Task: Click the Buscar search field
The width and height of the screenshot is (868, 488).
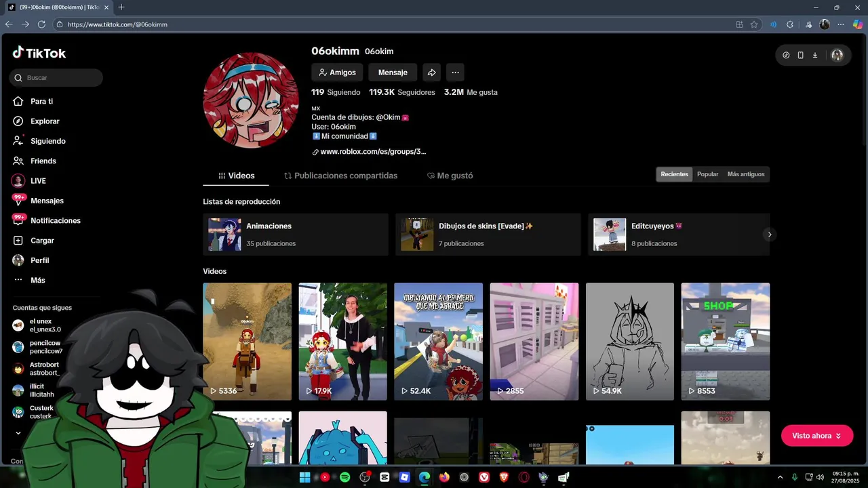Action: click(x=56, y=78)
